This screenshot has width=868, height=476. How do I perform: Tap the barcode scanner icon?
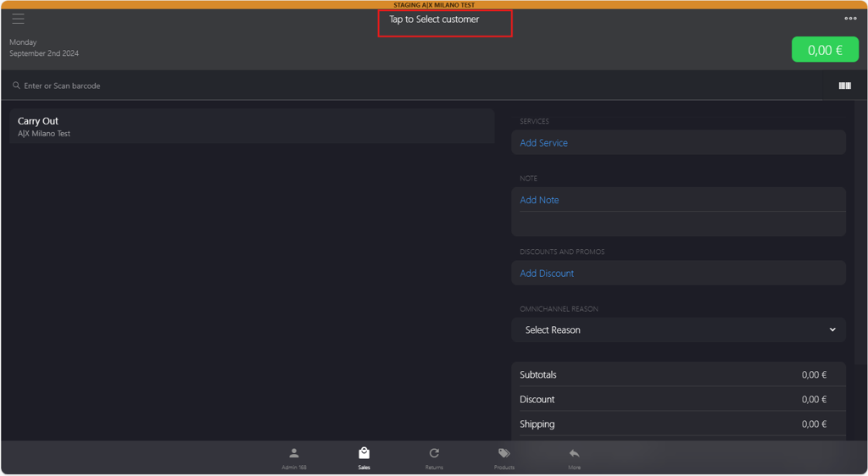point(845,86)
